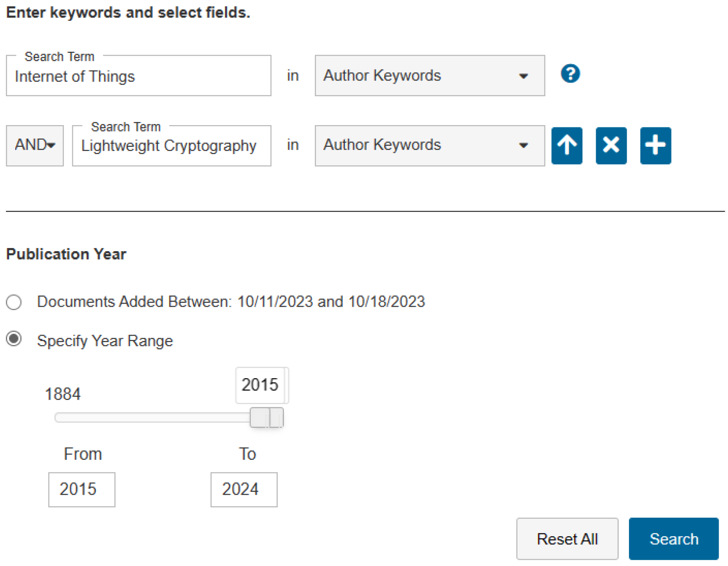Select Specify Year Range radio option
This screenshot has width=728, height=566.
click(14, 339)
